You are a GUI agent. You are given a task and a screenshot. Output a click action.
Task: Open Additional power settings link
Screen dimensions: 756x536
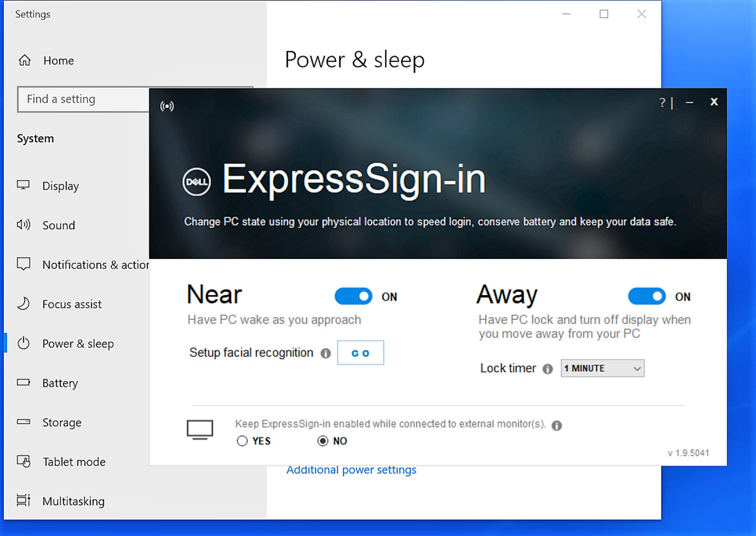[352, 470]
